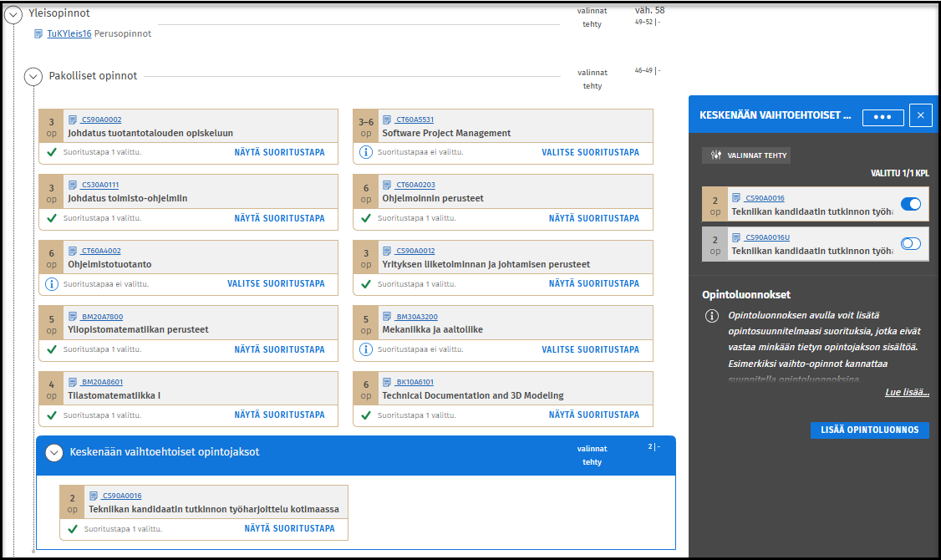Open the TuKYleis16 link

(69, 34)
